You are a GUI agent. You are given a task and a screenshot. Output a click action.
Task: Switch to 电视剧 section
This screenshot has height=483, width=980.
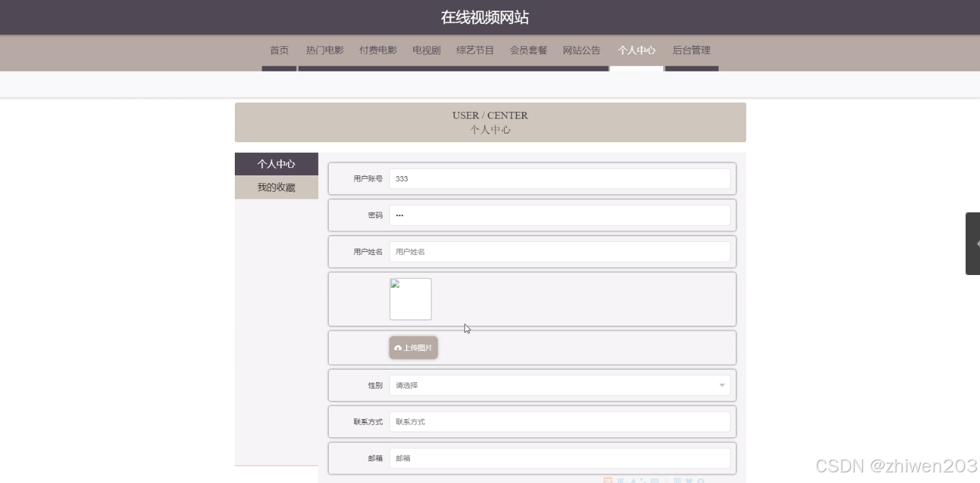[426, 51]
